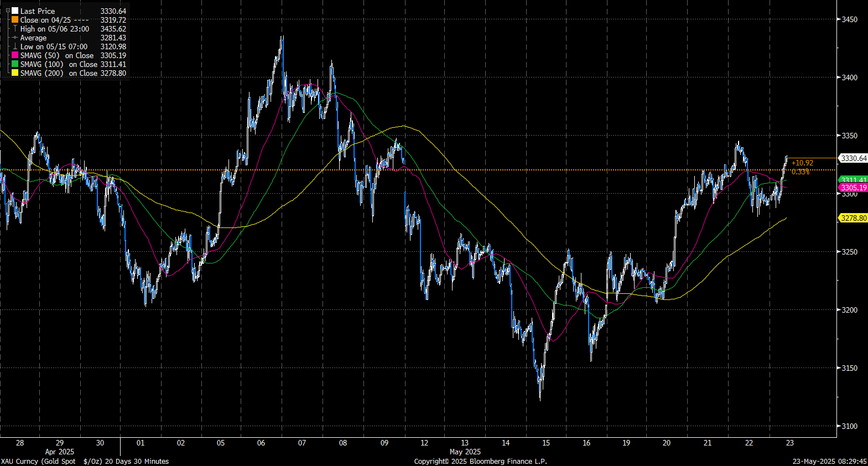Click the white Last Price swatch
868x466 pixels.
[15, 11]
